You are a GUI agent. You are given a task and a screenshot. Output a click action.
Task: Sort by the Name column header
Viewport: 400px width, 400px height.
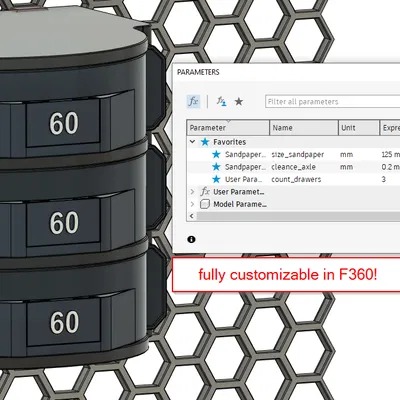tap(304, 128)
